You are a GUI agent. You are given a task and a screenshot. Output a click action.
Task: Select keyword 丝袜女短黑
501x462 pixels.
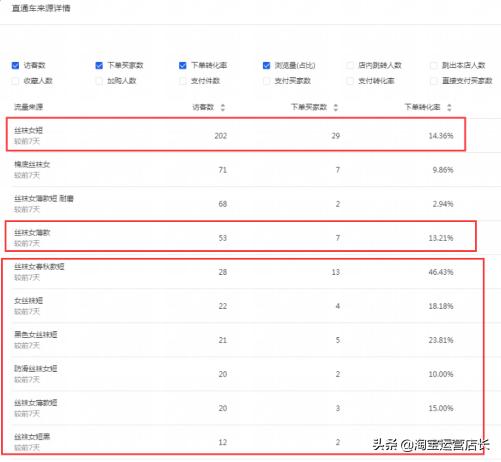(x=32, y=437)
